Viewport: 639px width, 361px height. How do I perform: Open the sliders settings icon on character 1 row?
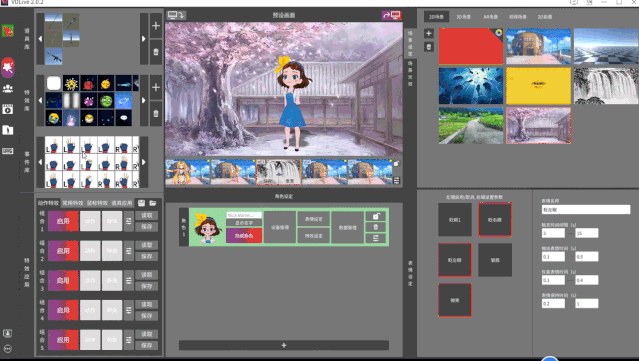coord(375,238)
